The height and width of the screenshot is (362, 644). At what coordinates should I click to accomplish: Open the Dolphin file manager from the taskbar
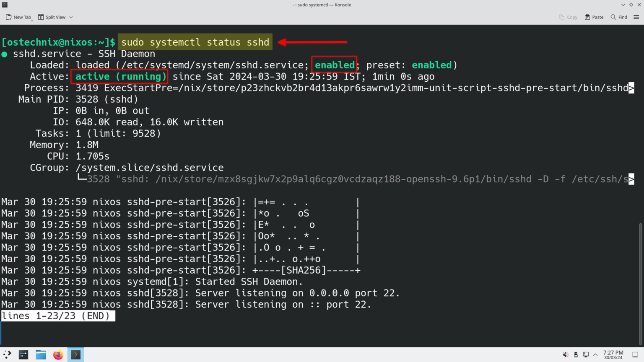click(41, 354)
